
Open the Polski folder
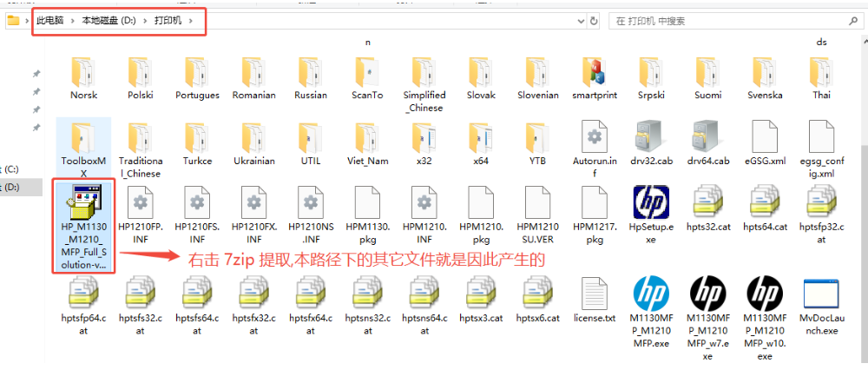141,79
